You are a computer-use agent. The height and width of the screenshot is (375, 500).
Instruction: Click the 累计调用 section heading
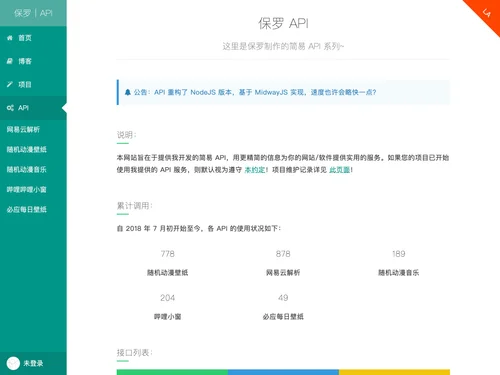pos(134,206)
